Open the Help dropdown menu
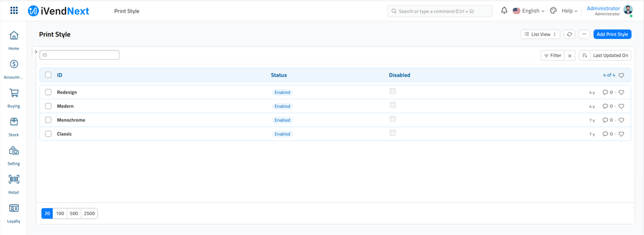 pyautogui.click(x=569, y=11)
